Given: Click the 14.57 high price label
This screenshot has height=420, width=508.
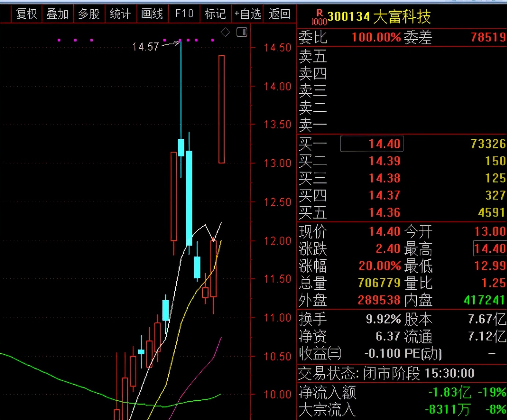Looking at the screenshot, I should coord(146,47).
